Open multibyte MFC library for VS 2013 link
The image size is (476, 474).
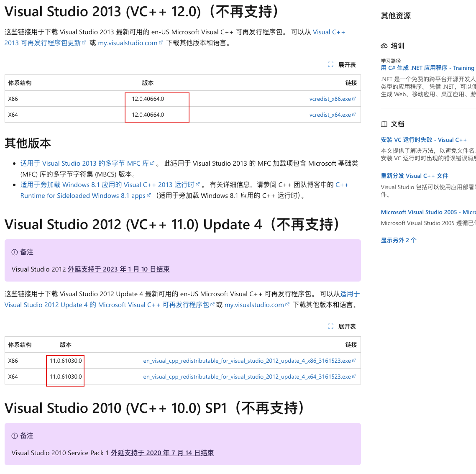(x=84, y=163)
